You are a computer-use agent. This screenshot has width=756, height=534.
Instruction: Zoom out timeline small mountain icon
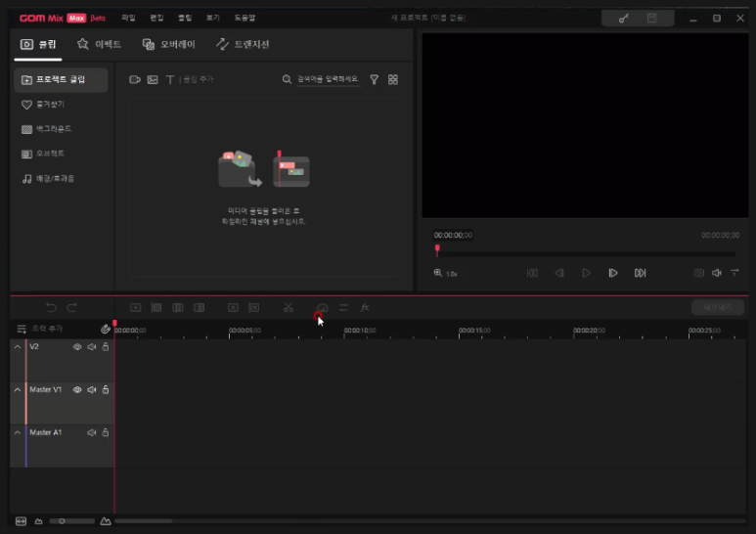tap(38, 521)
